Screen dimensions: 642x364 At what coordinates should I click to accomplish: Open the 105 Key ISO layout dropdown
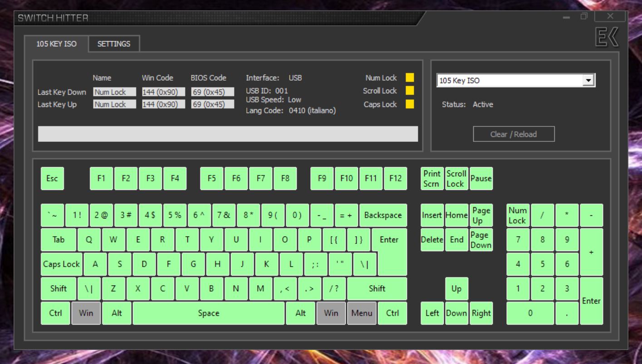tap(510, 81)
